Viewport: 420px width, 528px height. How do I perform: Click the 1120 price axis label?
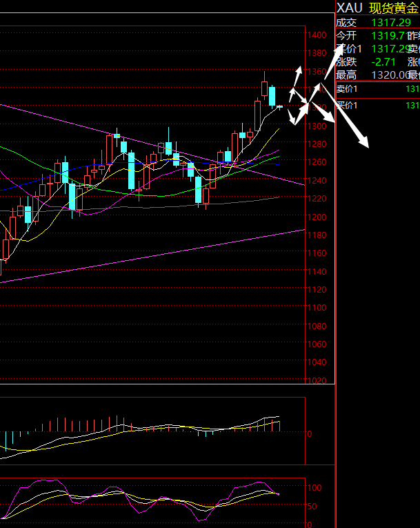click(317, 290)
